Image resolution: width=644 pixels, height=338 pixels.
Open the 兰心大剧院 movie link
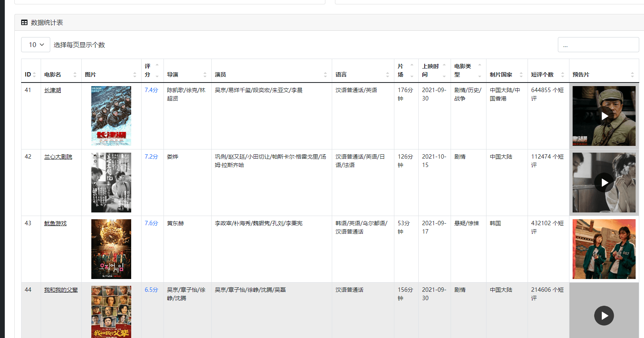pos(58,157)
